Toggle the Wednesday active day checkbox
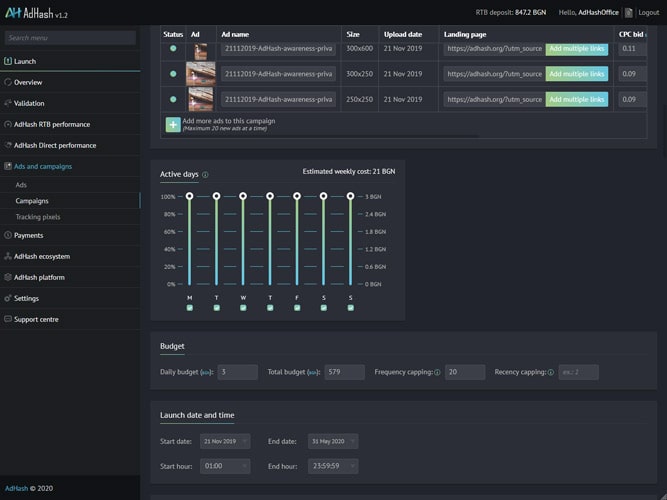Viewport: 667px width, 500px height. coord(243,308)
